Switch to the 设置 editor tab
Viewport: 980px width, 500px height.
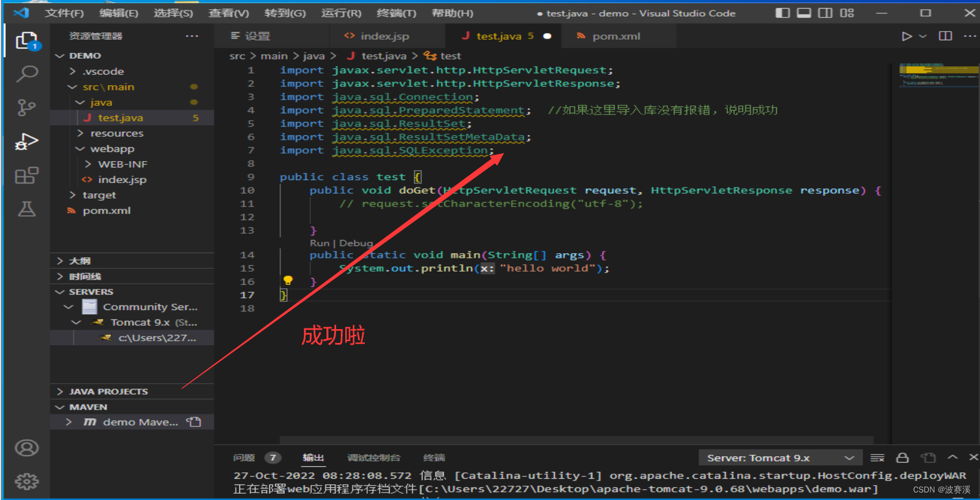tap(272, 36)
